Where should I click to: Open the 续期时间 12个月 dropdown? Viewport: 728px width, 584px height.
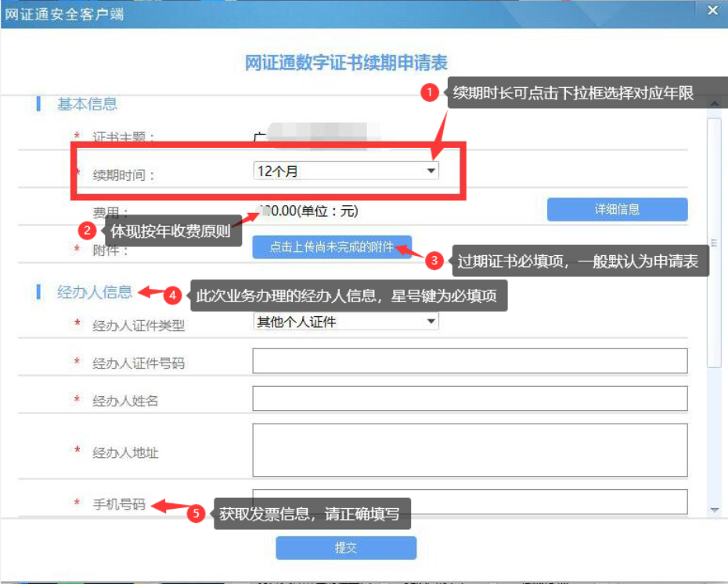tap(345, 171)
